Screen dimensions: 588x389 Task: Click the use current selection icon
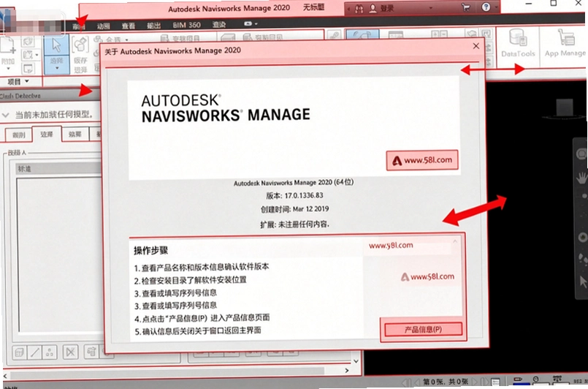click(91, 352)
